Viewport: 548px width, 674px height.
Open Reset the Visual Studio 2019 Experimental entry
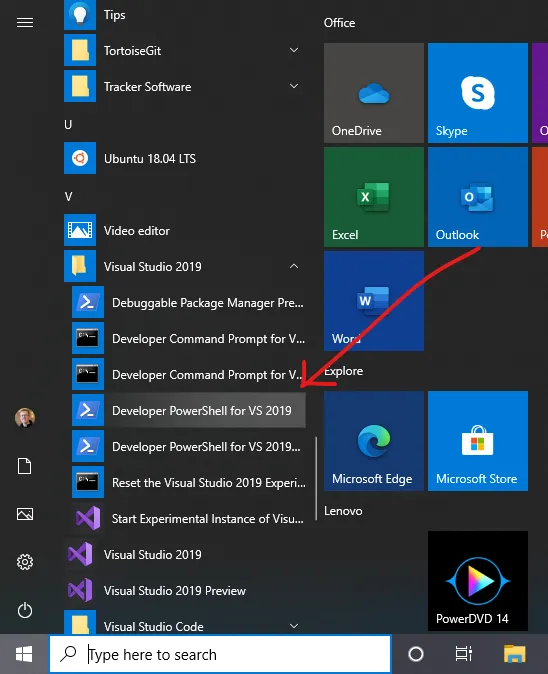189,483
